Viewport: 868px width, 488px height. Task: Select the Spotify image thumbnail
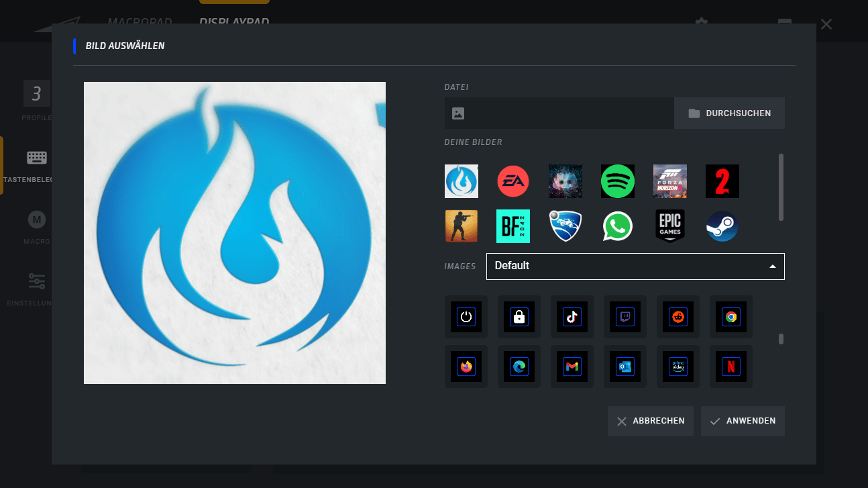(x=618, y=181)
